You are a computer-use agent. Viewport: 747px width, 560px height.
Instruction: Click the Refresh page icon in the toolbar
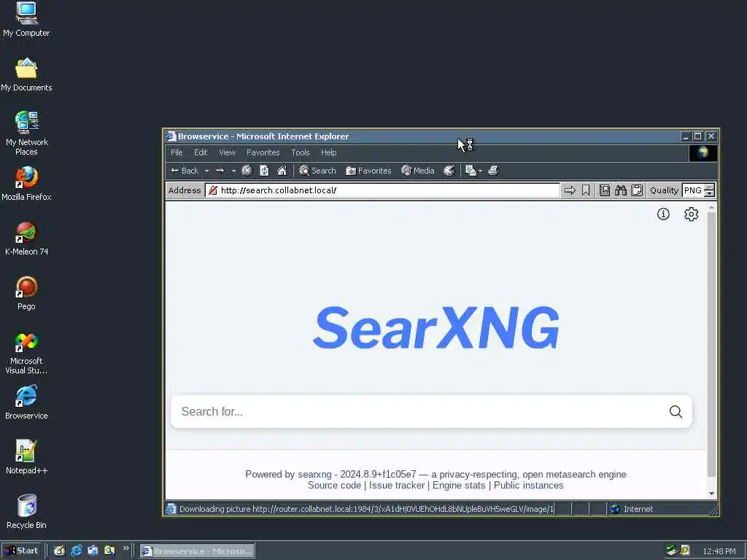pos(264,171)
